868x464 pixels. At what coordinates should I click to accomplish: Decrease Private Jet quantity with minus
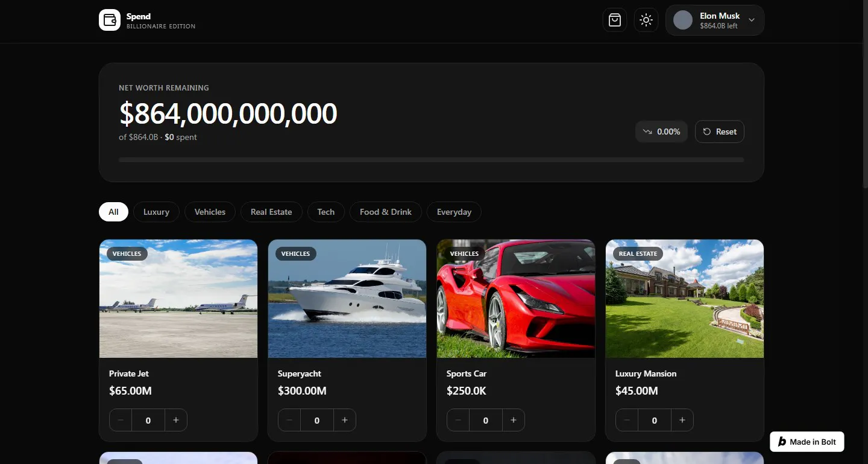click(x=121, y=420)
